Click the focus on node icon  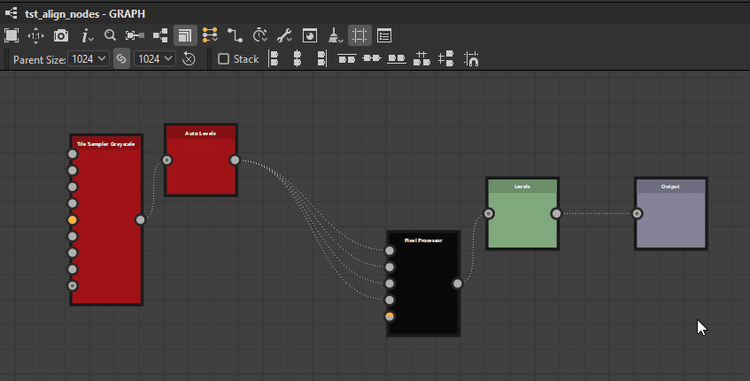point(134,35)
